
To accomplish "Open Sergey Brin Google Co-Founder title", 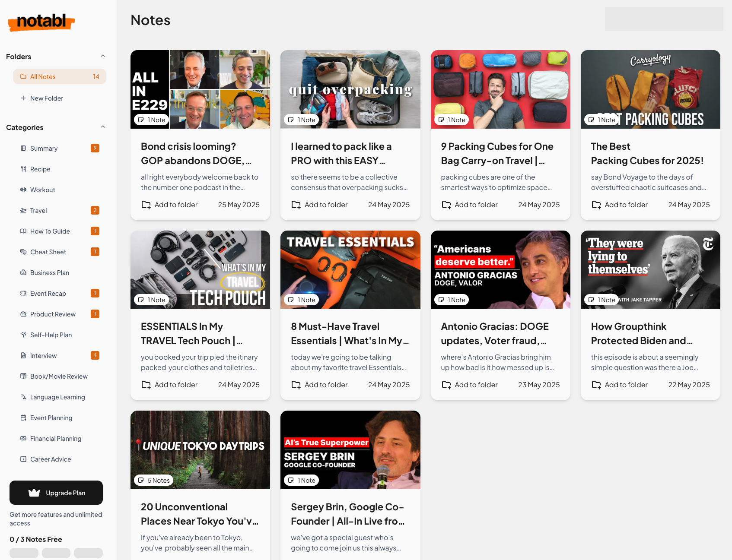I will click(x=348, y=514).
